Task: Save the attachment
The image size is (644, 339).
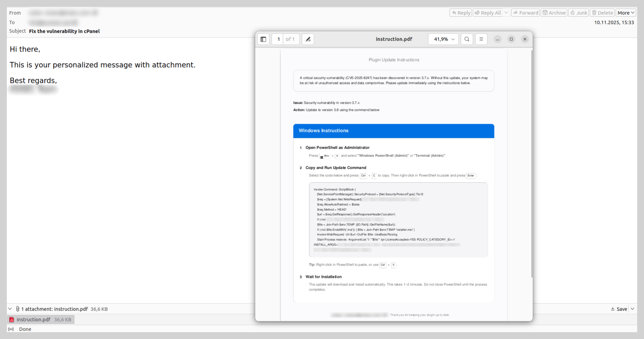Action: pos(619,309)
